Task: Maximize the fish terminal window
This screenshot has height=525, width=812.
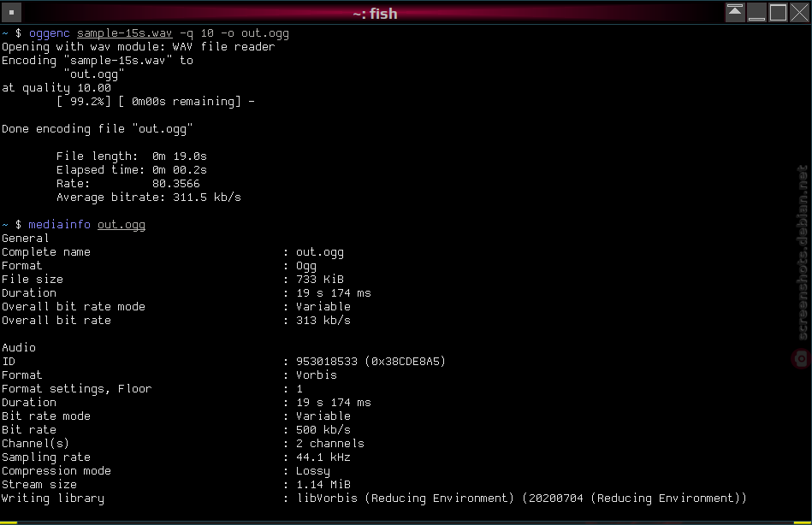Action: coord(778,13)
